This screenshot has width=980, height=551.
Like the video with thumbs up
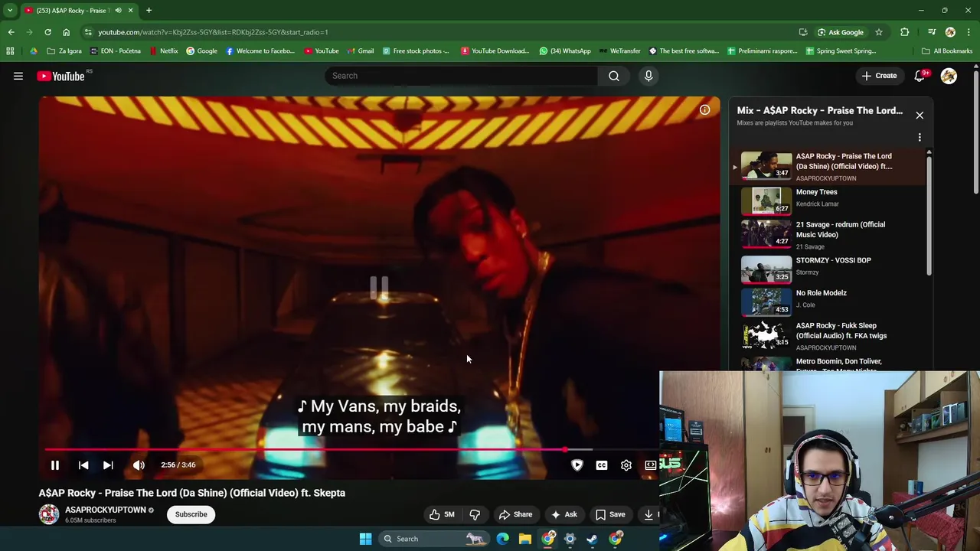(442, 514)
